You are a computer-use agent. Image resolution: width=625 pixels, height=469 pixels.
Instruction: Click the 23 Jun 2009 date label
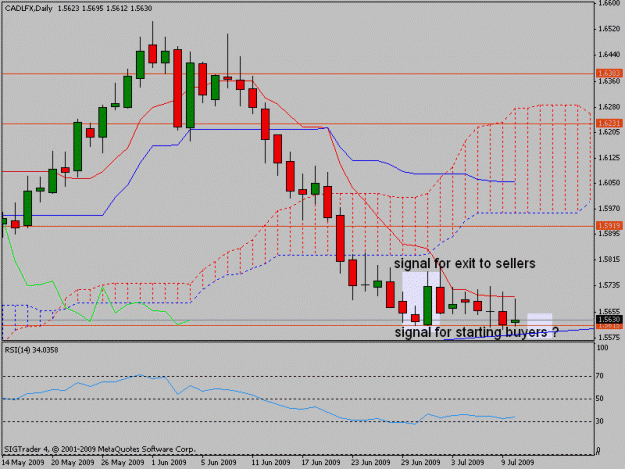click(371, 462)
